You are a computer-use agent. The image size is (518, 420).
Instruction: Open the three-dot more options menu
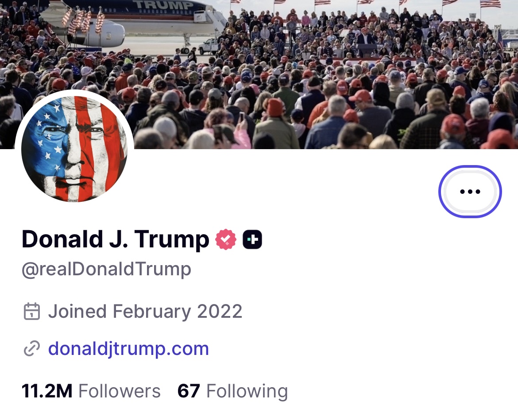(x=470, y=192)
